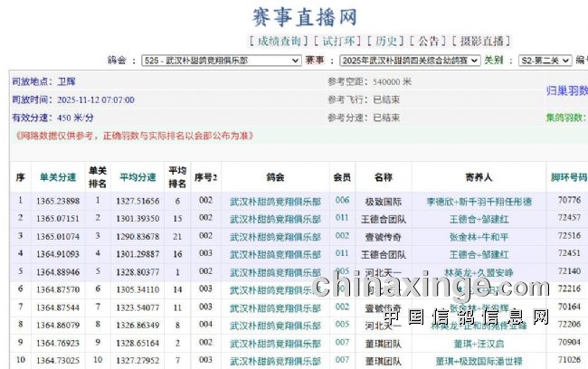Image resolution: width=588 pixels, height=369 pixels.
Task: Open the 成绩查询 navigation link
Action: [x=276, y=41]
